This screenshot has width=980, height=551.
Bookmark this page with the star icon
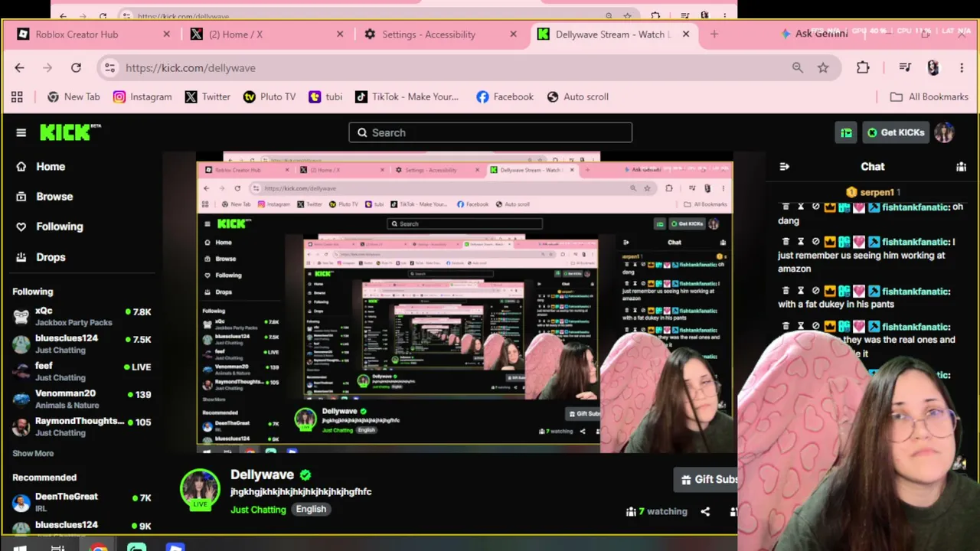pos(823,67)
